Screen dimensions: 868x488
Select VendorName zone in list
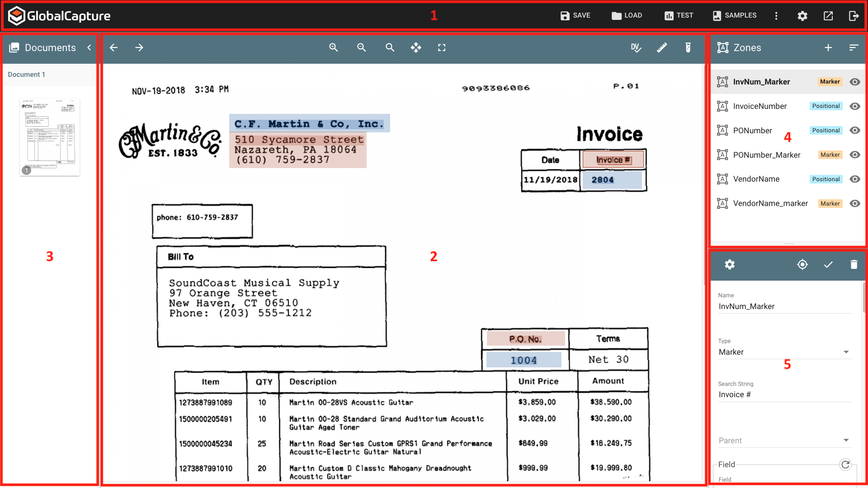(788, 179)
